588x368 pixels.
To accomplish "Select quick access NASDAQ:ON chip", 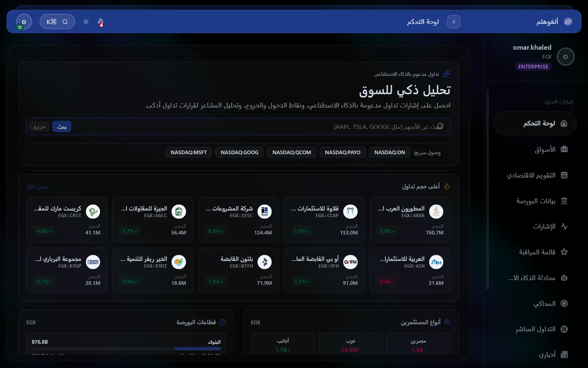I will [390, 152].
